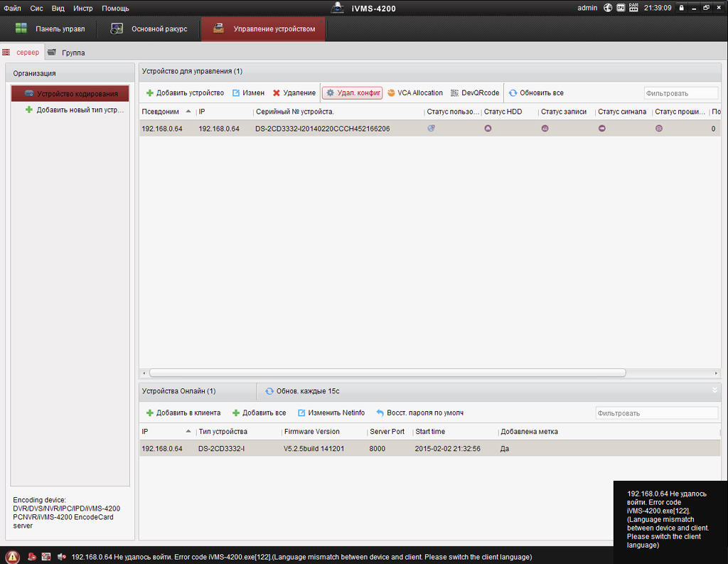Image resolution: width=728 pixels, height=564 pixels.
Task: Open DevQRcode
Action: pyautogui.click(x=475, y=93)
